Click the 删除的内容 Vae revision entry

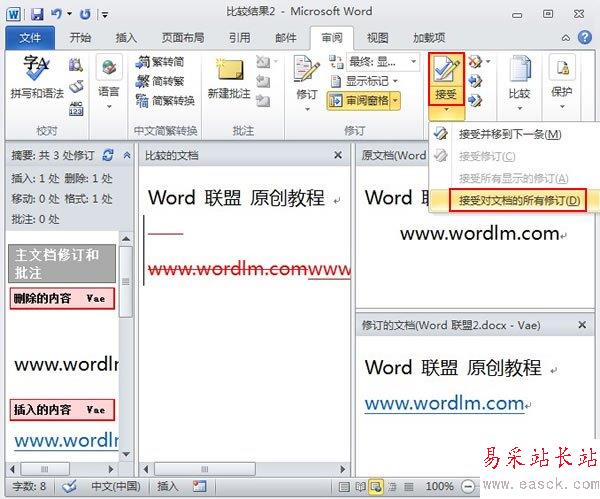click(62, 298)
